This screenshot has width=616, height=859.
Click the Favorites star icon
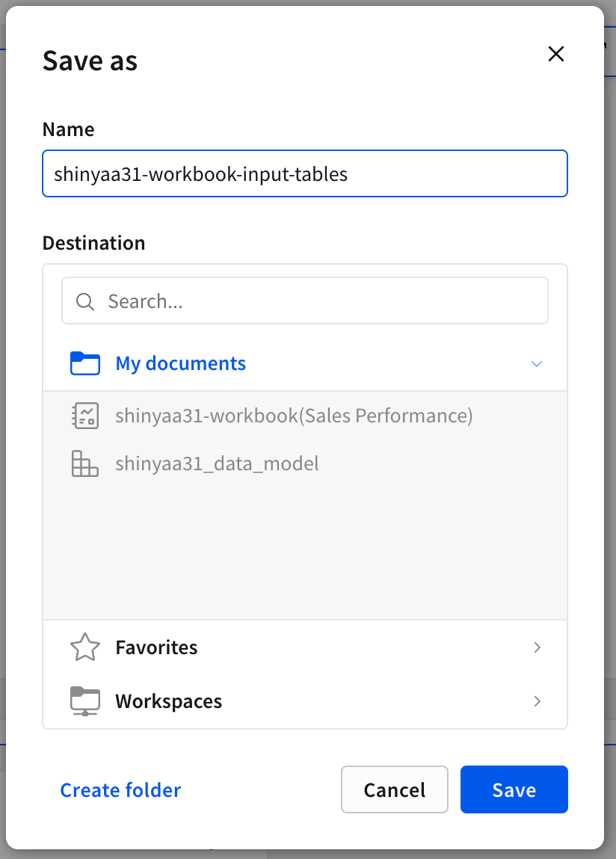click(85, 647)
